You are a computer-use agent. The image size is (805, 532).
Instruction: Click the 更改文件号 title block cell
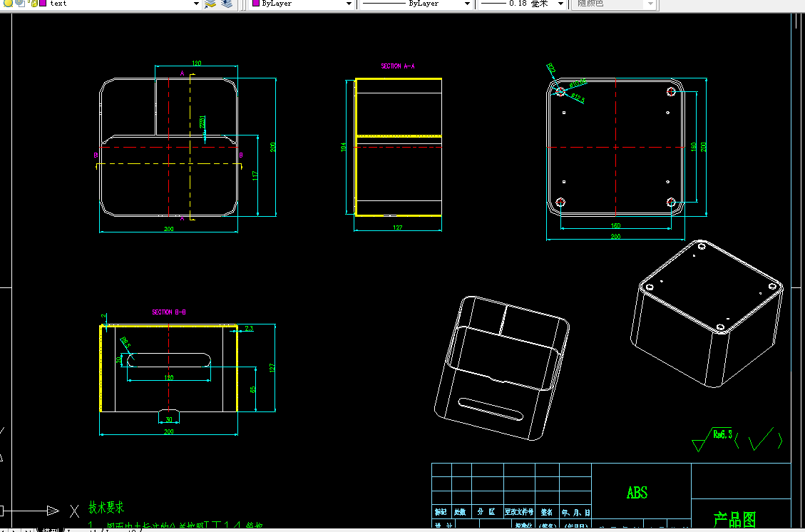519,512
